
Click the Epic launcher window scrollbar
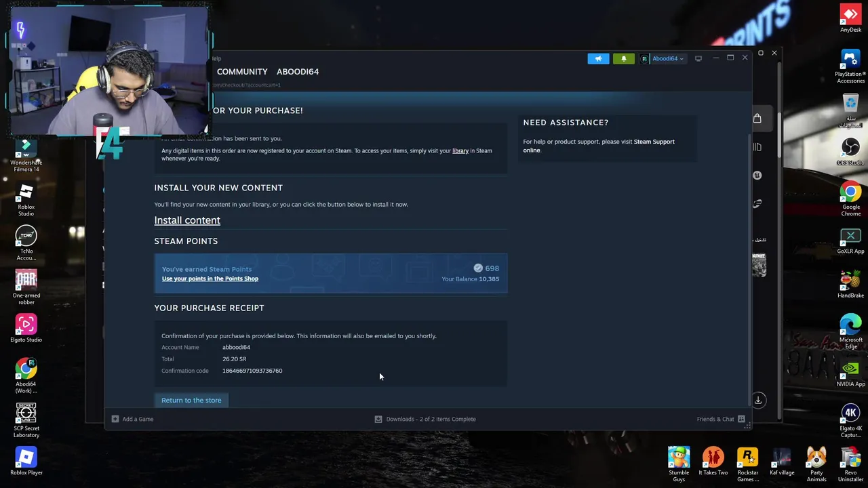point(779,136)
